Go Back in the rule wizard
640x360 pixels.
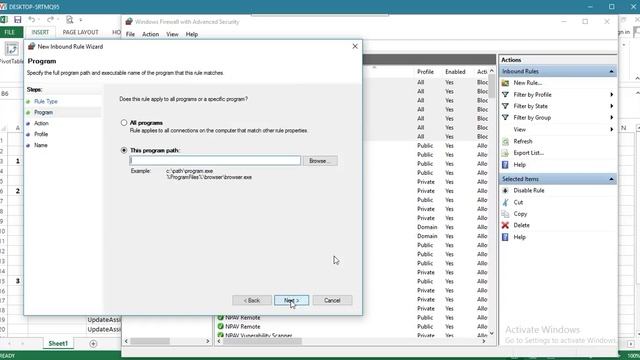point(252,300)
